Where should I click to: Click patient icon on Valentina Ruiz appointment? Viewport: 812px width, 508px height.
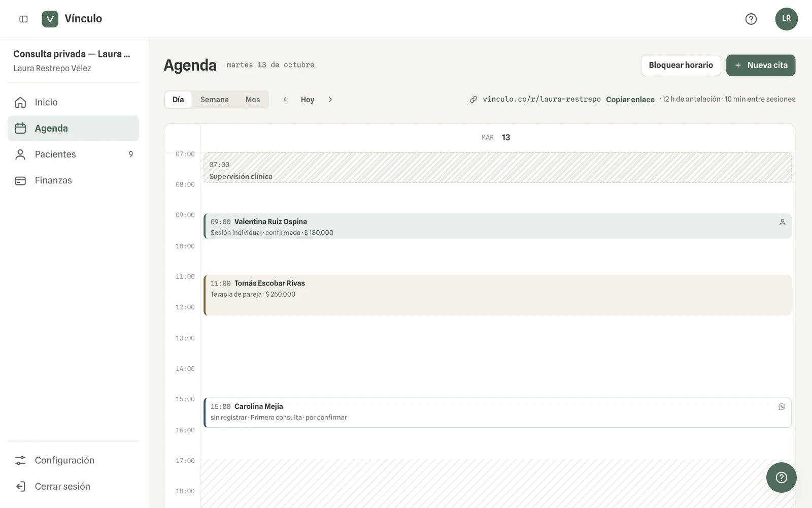[x=782, y=222]
